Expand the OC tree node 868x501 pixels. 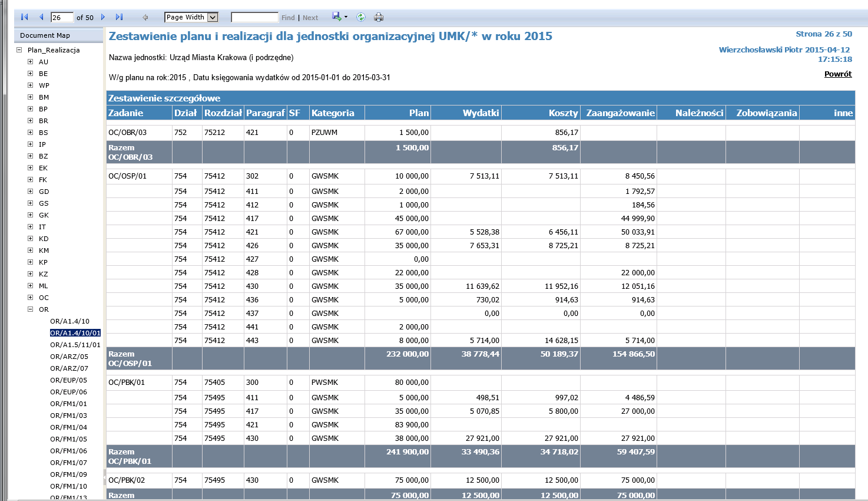31,298
